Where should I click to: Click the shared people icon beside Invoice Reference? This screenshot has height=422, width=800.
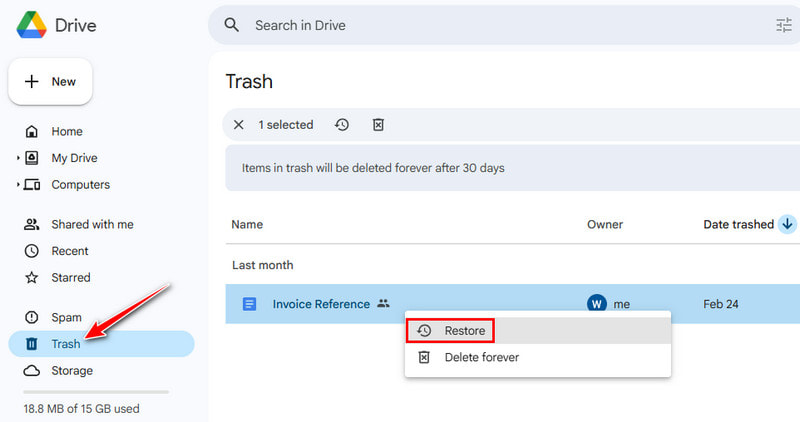click(x=383, y=304)
